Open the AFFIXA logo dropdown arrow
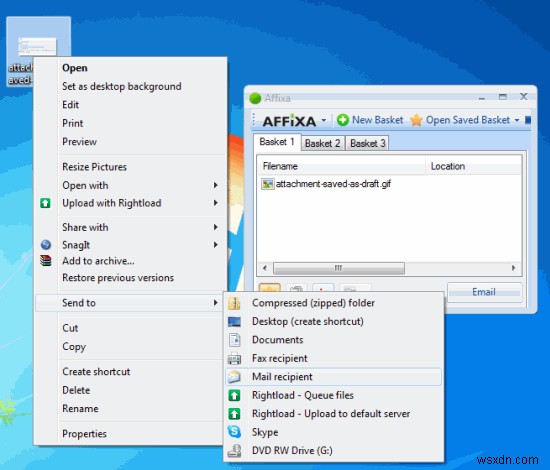 (324, 120)
